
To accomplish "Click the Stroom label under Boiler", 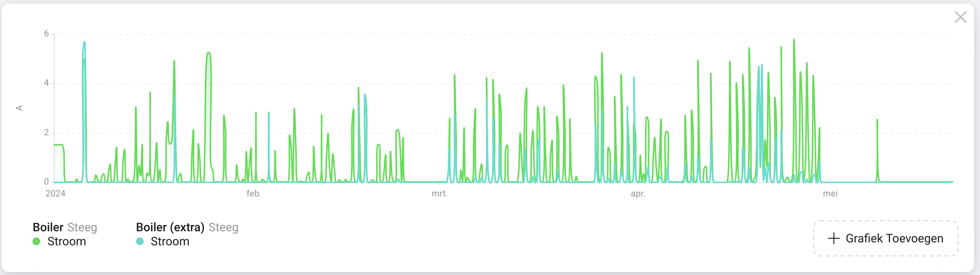I will (x=66, y=242).
